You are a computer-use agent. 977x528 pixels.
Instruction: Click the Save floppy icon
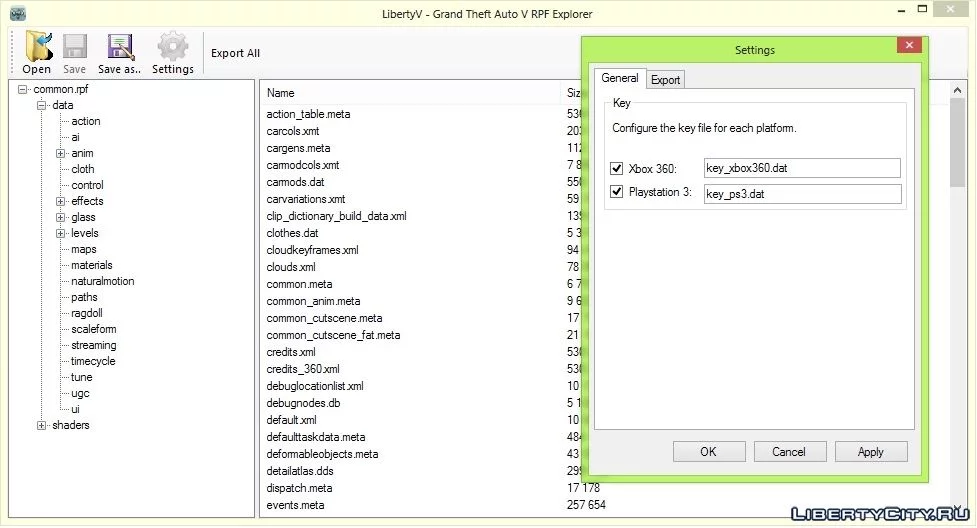75,46
